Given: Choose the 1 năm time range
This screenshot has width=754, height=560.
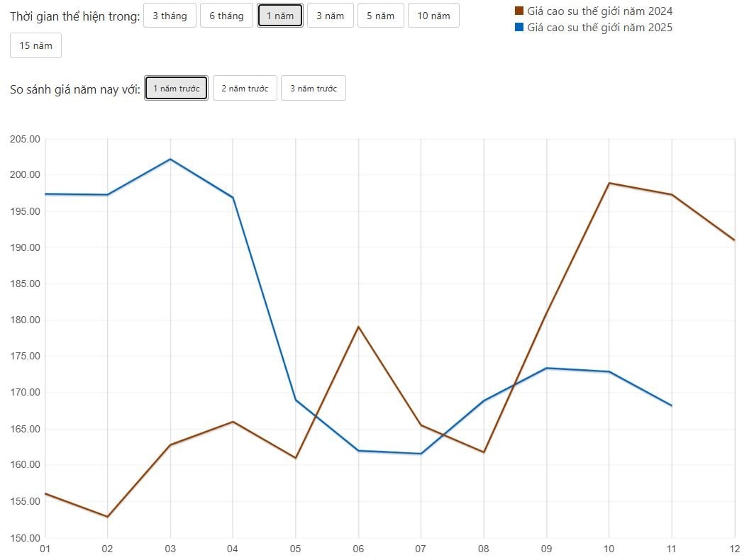Looking at the screenshot, I should [x=280, y=16].
